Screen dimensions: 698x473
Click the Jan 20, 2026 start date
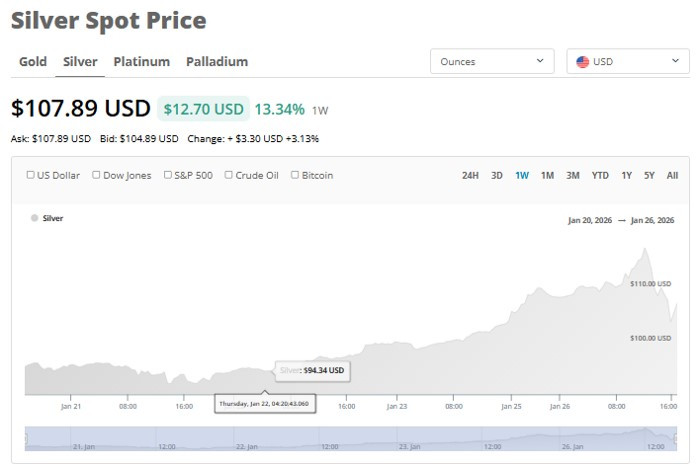(589, 221)
